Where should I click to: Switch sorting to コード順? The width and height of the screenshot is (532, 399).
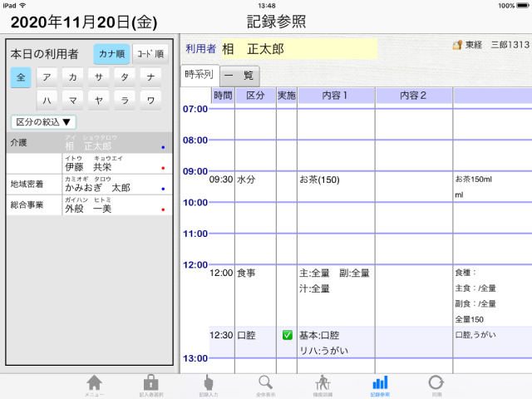coord(150,54)
